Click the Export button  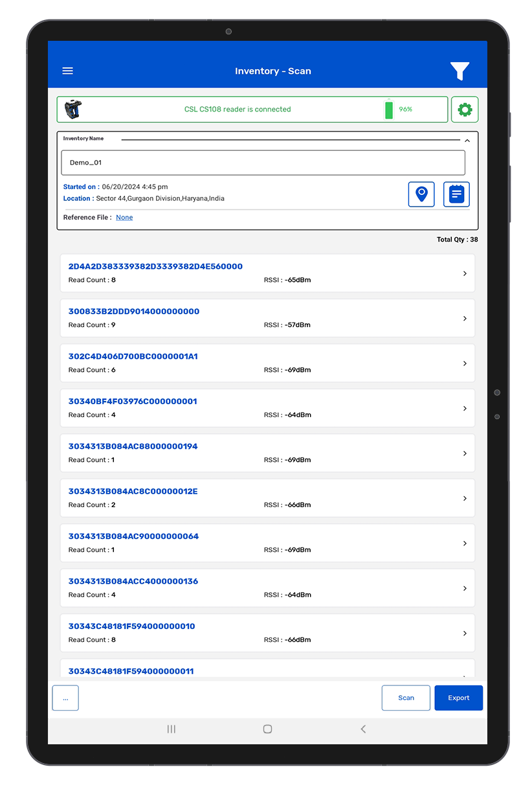(x=458, y=698)
